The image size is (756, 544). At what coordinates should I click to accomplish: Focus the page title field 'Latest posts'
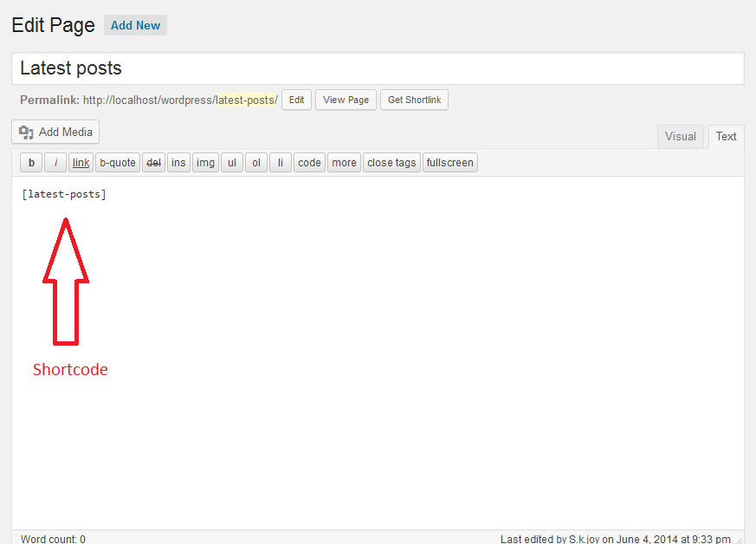click(x=378, y=68)
